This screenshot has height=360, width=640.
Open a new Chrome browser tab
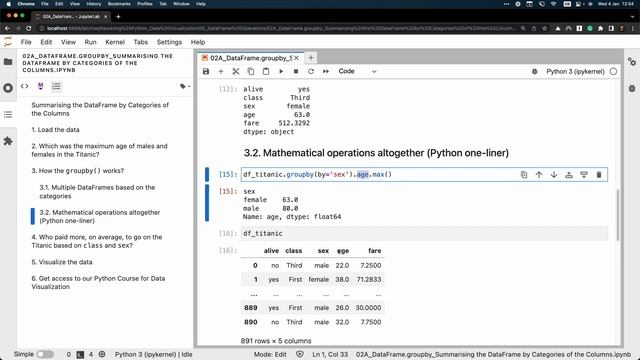(x=118, y=17)
